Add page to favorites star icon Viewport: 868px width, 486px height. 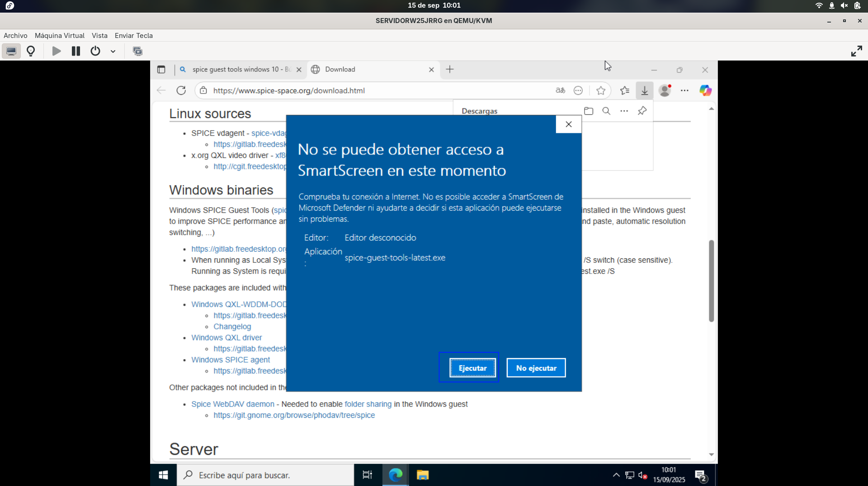[x=601, y=90]
